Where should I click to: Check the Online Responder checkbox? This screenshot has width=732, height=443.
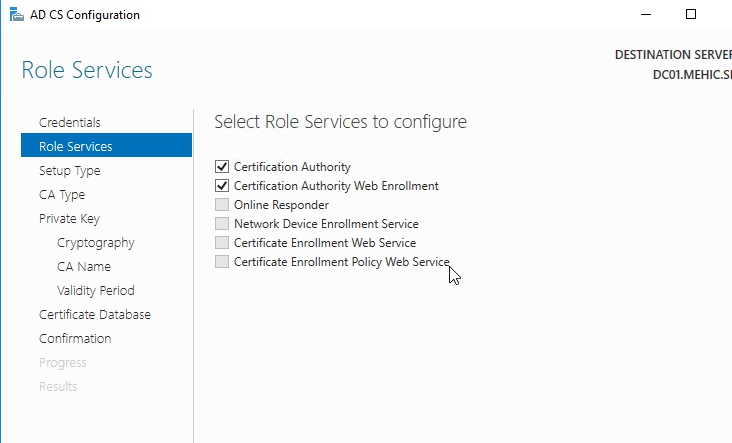(x=222, y=205)
